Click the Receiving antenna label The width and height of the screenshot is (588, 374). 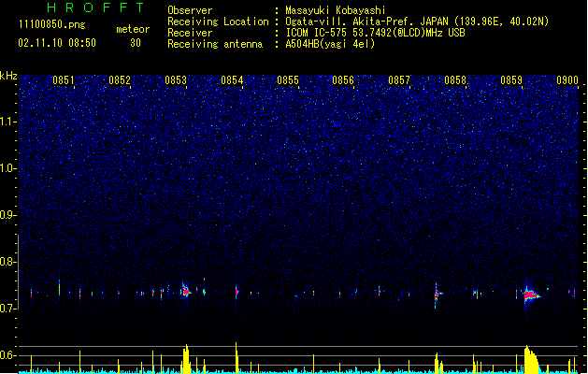point(215,44)
